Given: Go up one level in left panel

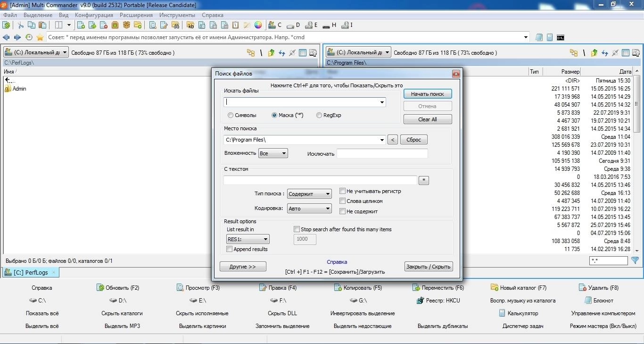Looking at the screenshot, I should pos(271,53).
